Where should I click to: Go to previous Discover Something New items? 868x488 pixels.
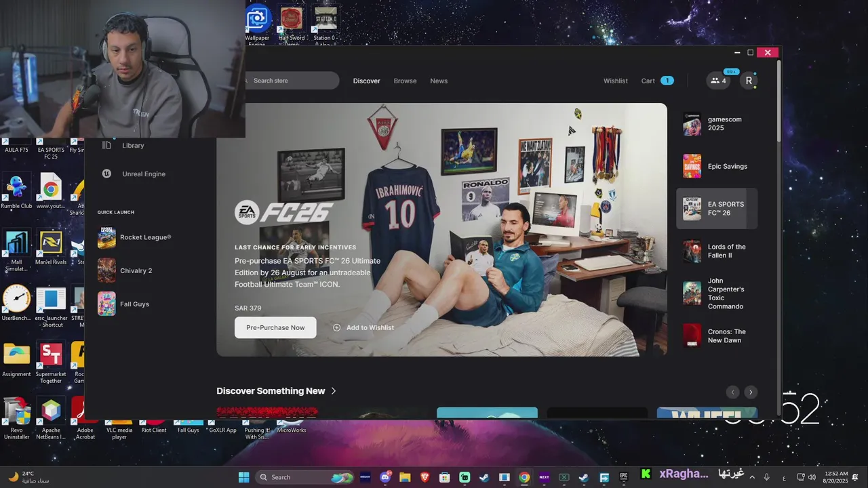coord(732,392)
